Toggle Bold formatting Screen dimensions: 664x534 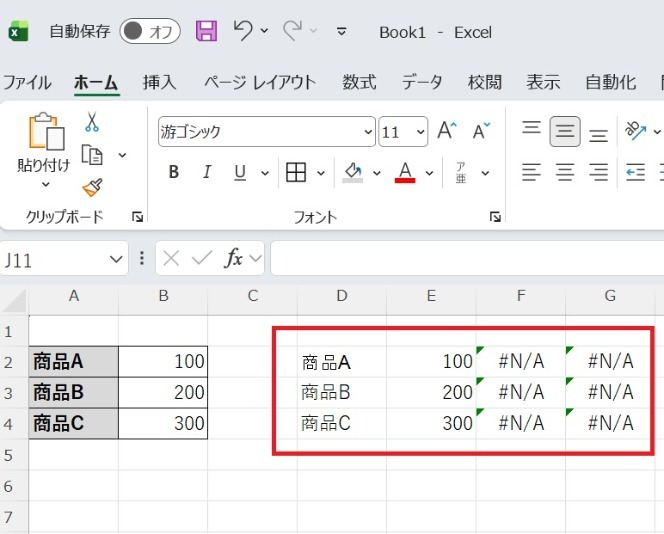tap(174, 172)
